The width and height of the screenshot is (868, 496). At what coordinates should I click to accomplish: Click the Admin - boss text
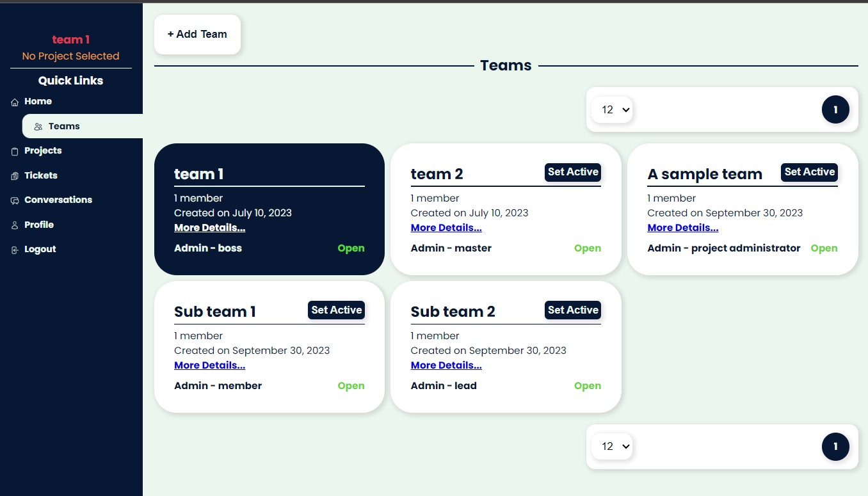click(208, 248)
